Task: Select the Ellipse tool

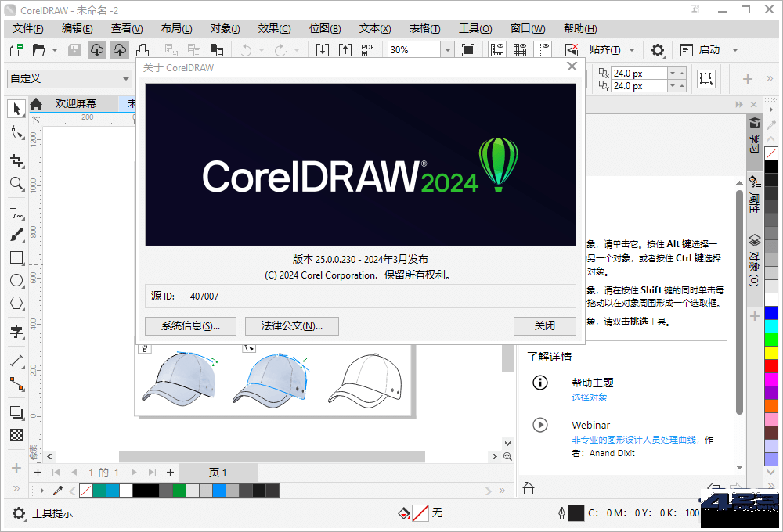Action: coord(16,280)
